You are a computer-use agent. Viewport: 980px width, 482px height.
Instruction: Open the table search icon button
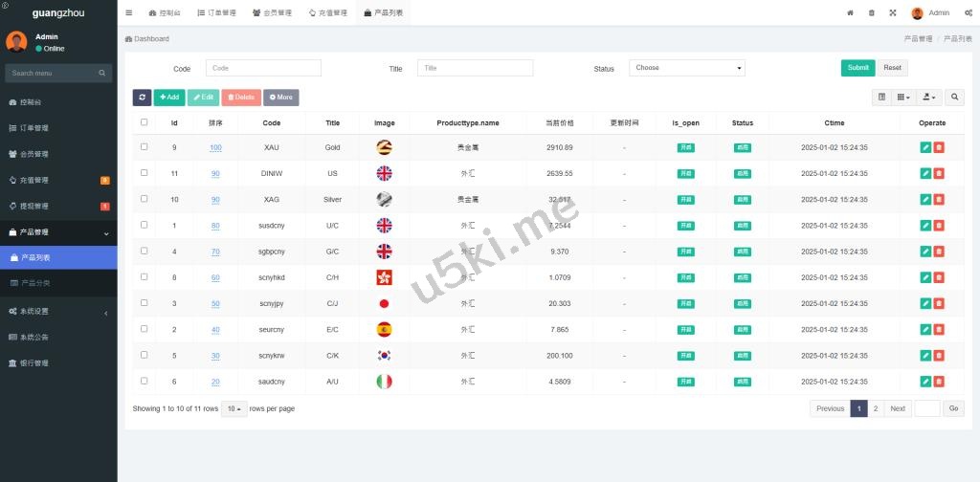[x=954, y=98]
